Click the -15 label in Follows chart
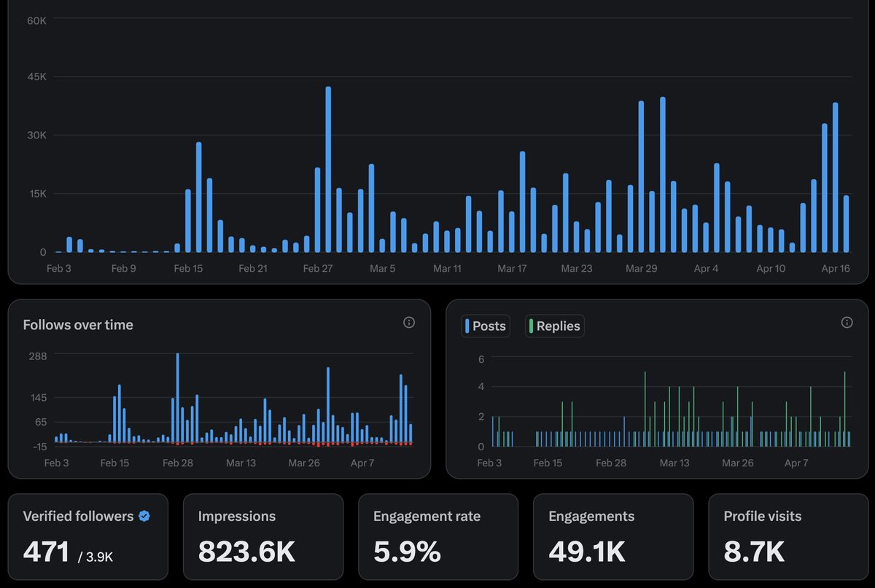Viewport: 875px width, 588px height. (x=38, y=446)
